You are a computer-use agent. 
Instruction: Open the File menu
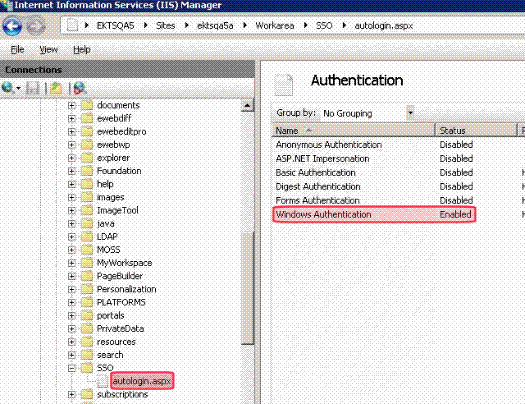coord(17,50)
